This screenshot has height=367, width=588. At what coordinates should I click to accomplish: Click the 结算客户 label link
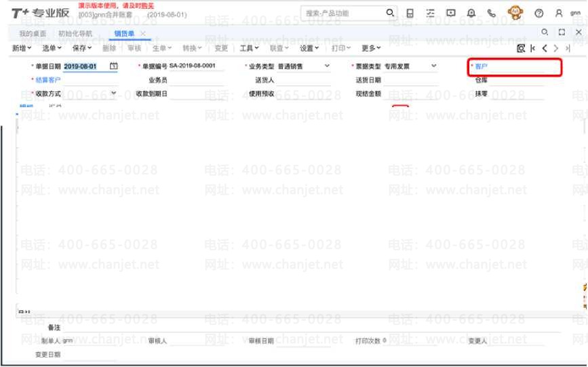click(x=48, y=80)
